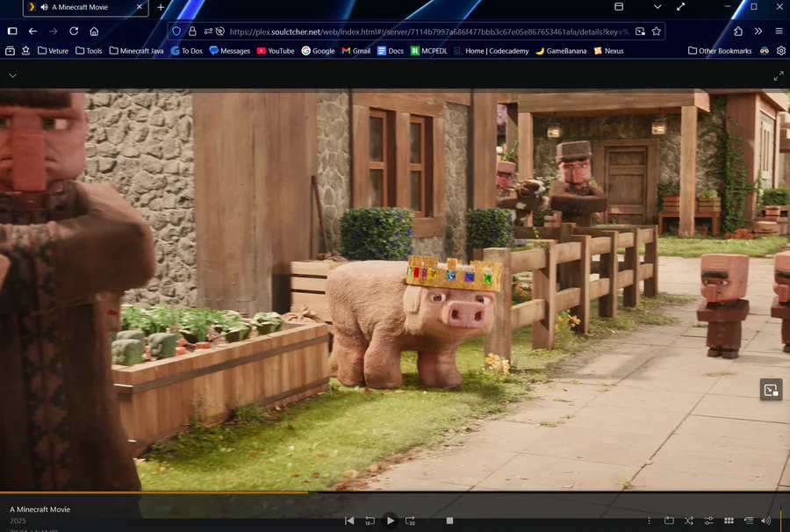Open the GameBanana bookmark
This screenshot has width=790, height=532.
pos(561,51)
